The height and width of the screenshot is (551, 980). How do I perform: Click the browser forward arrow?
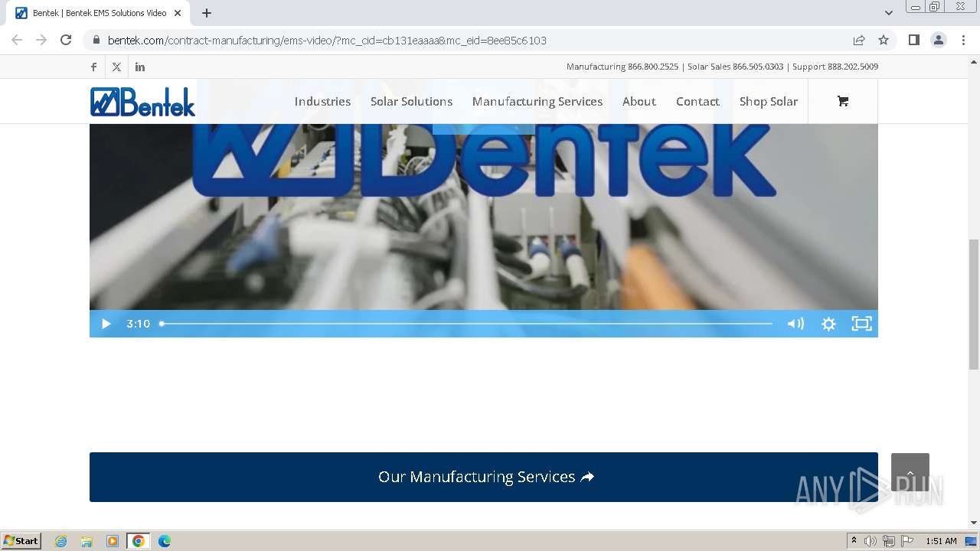coord(41,40)
